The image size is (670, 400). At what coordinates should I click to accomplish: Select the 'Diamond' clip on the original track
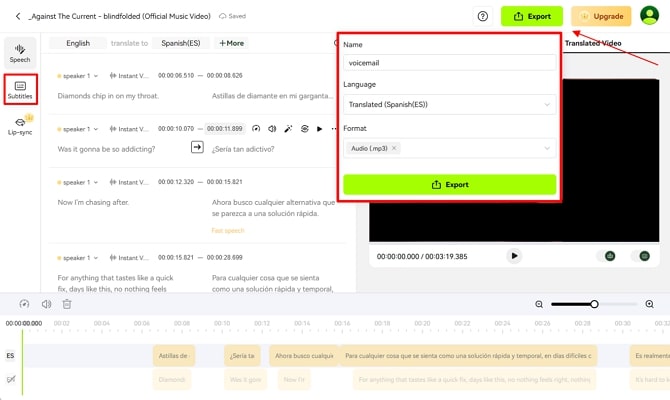pyautogui.click(x=172, y=379)
